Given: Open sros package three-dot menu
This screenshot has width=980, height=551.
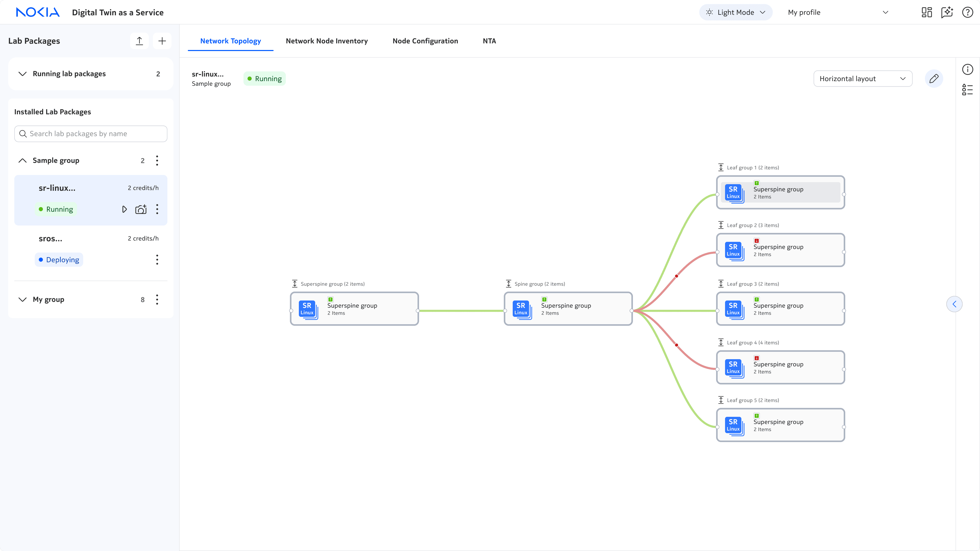Looking at the screenshot, I should [157, 260].
